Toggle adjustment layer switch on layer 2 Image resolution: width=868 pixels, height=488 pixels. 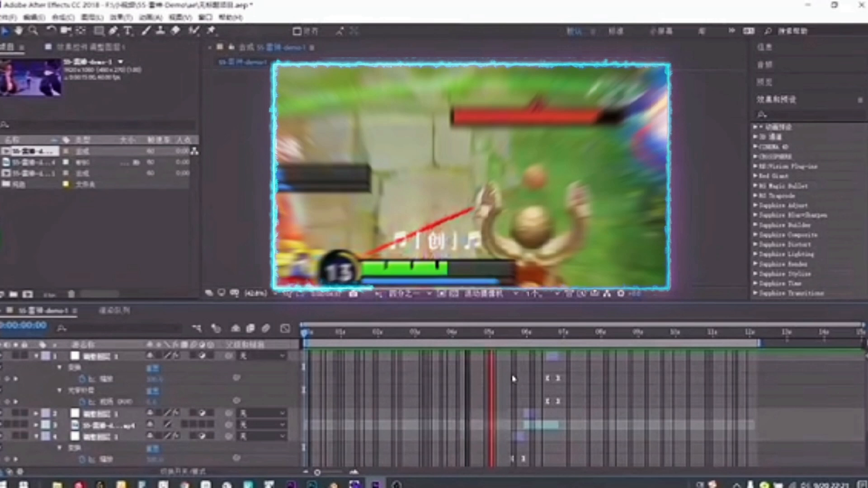point(202,413)
